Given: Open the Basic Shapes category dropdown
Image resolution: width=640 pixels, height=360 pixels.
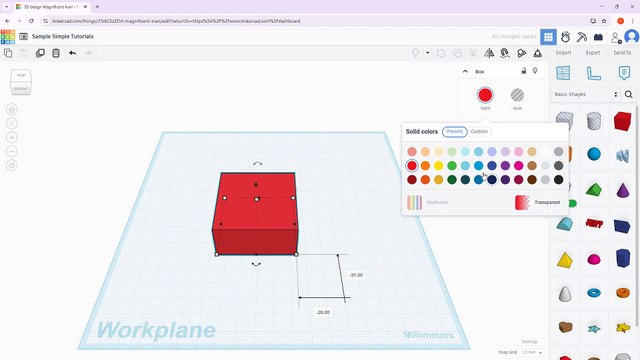Looking at the screenshot, I should tap(586, 94).
